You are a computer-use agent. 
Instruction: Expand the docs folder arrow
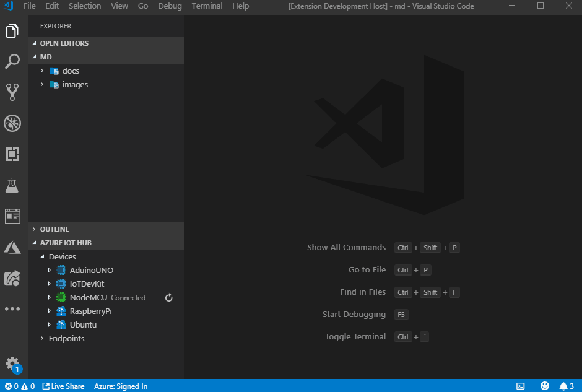[x=42, y=71]
